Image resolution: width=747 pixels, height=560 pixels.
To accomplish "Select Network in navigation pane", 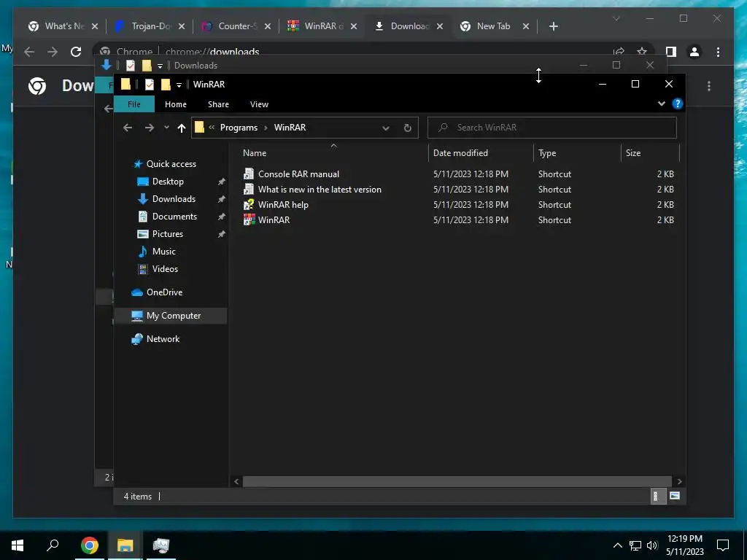I will [163, 339].
